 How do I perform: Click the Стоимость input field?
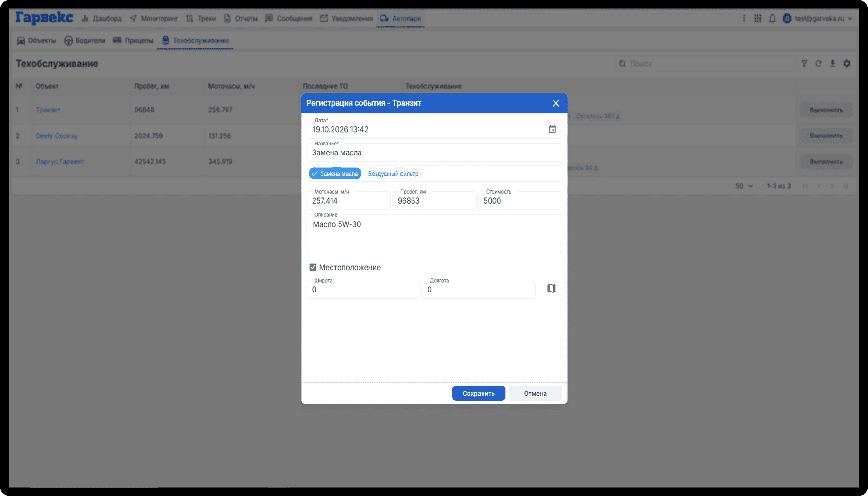coord(520,201)
